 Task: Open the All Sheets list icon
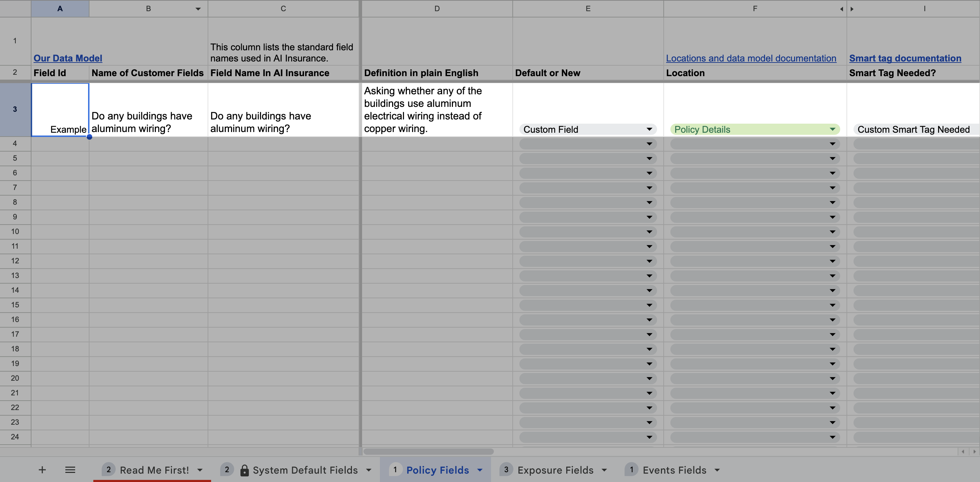coord(70,470)
